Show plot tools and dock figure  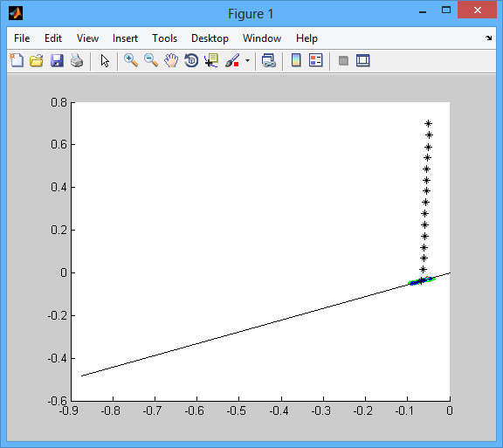pos(362,60)
